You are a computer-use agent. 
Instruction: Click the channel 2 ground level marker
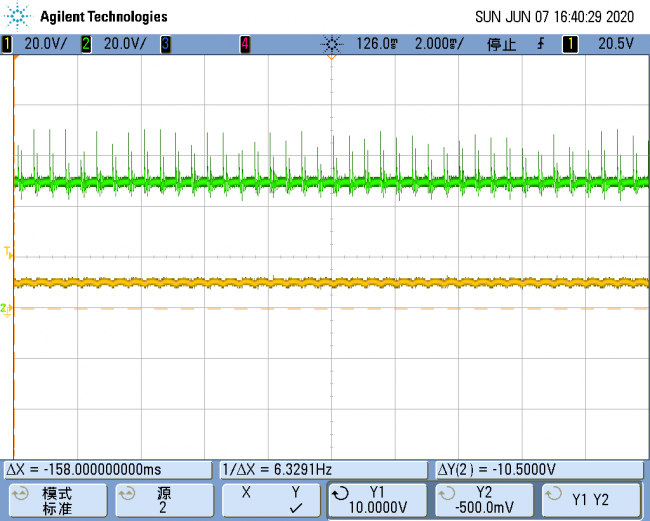click(7, 309)
